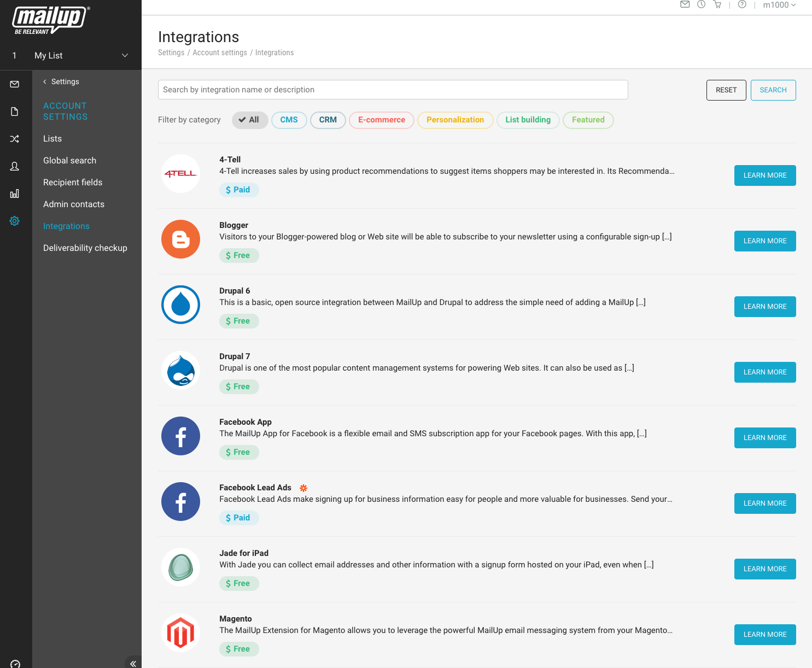Open the top bar shopping cart icon
This screenshot has height=668, width=812.
[x=717, y=4]
